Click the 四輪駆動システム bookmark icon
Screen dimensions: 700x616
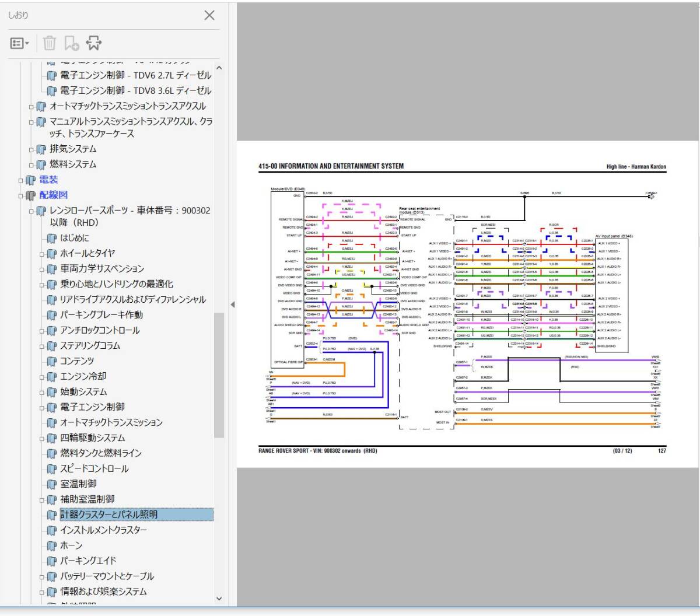pos(51,438)
